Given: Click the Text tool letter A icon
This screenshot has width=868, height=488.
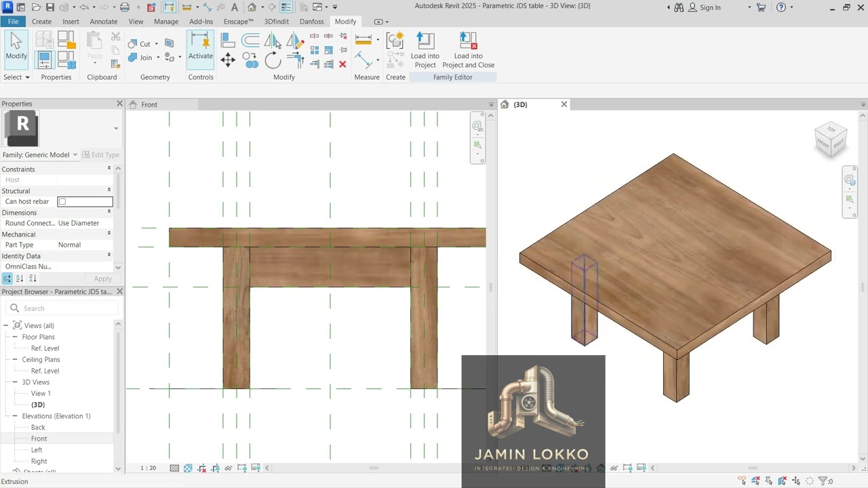Looking at the screenshot, I should 235,7.
